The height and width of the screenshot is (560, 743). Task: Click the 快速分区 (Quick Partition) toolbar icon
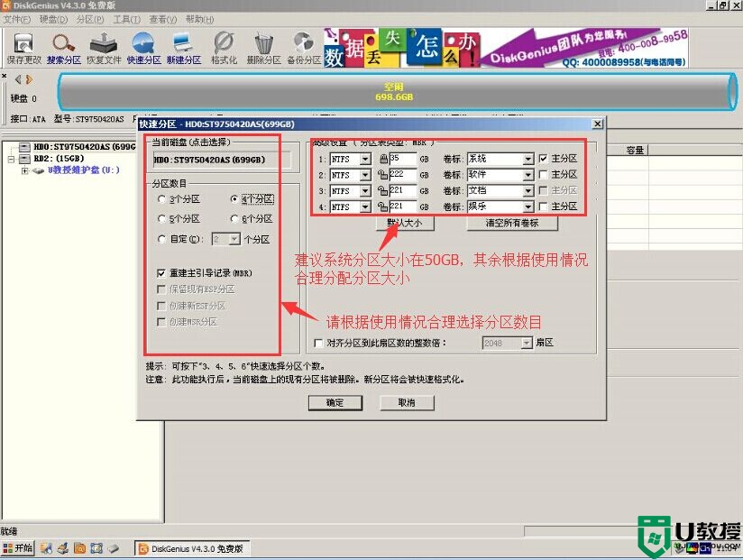pyautogui.click(x=143, y=45)
